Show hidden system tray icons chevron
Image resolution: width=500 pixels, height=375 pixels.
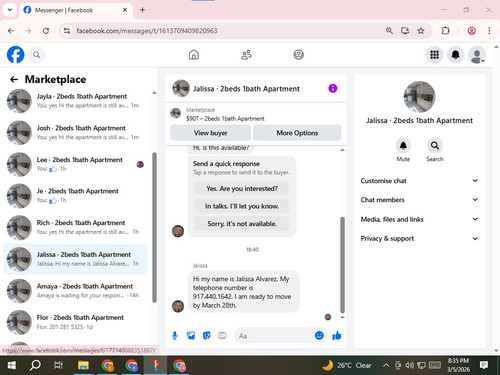pyautogui.click(x=386, y=365)
